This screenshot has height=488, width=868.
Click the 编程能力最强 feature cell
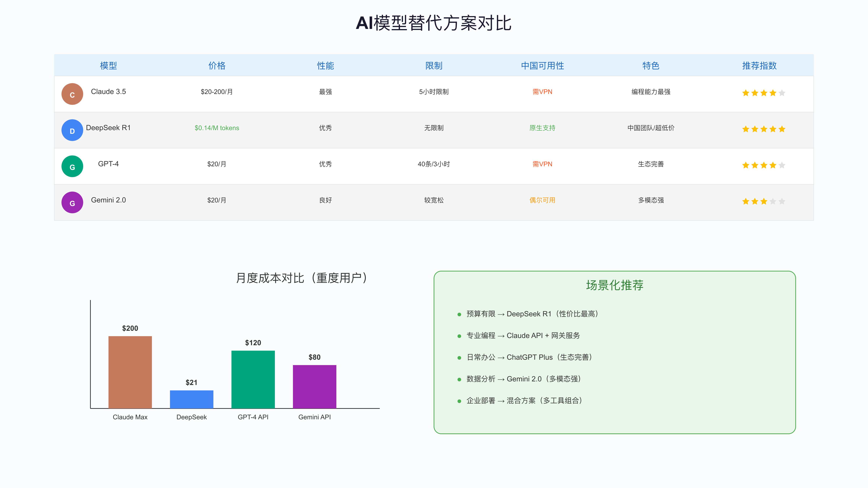(651, 92)
